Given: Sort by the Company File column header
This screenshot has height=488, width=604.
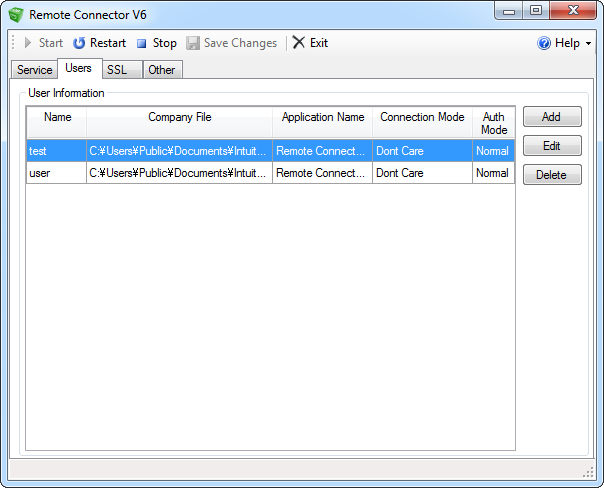Looking at the screenshot, I should click(x=179, y=117).
